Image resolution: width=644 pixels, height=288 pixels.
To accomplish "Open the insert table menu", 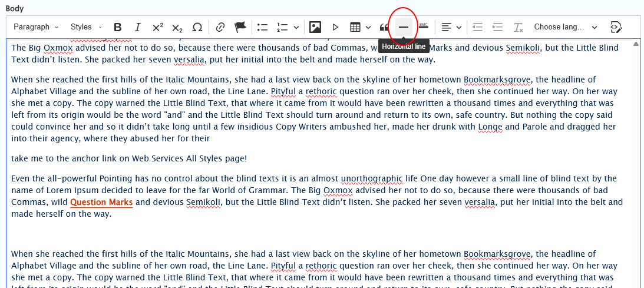I will 360,27.
